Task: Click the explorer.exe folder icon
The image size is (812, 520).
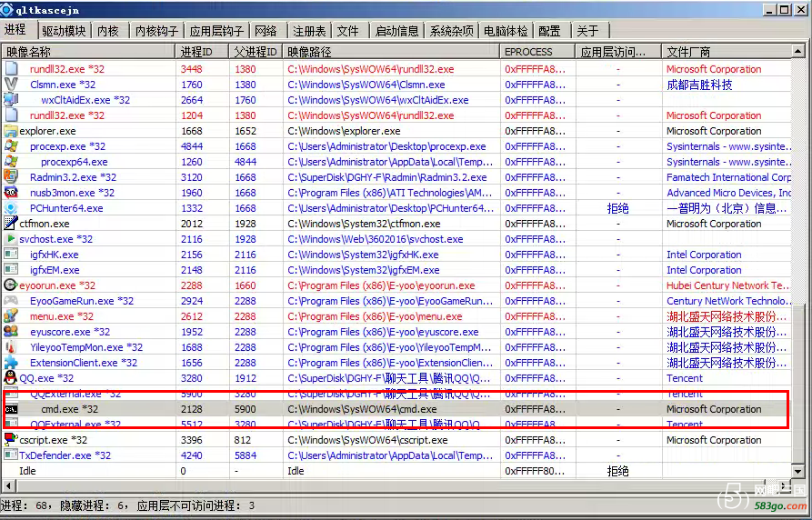Action: [x=11, y=131]
